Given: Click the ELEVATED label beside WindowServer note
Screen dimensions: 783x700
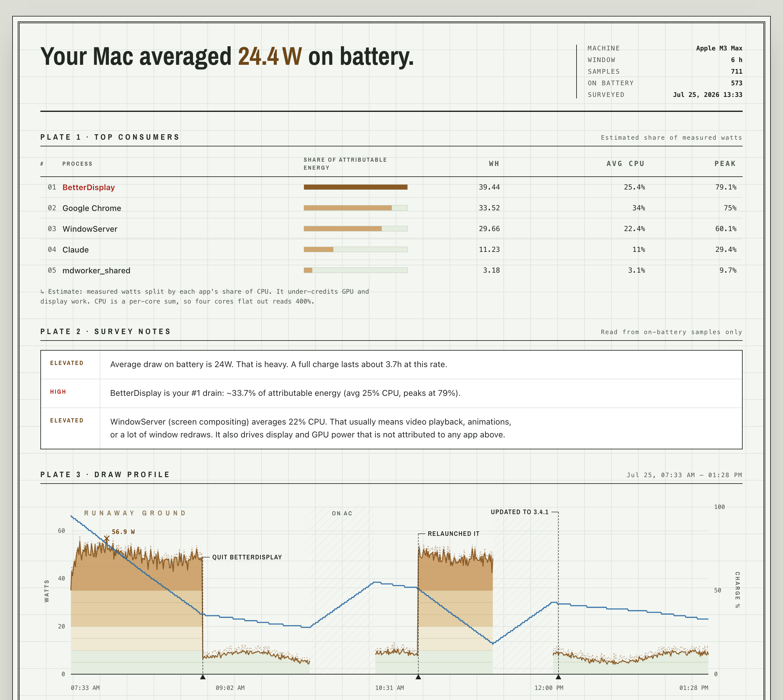Looking at the screenshot, I should (67, 421).
